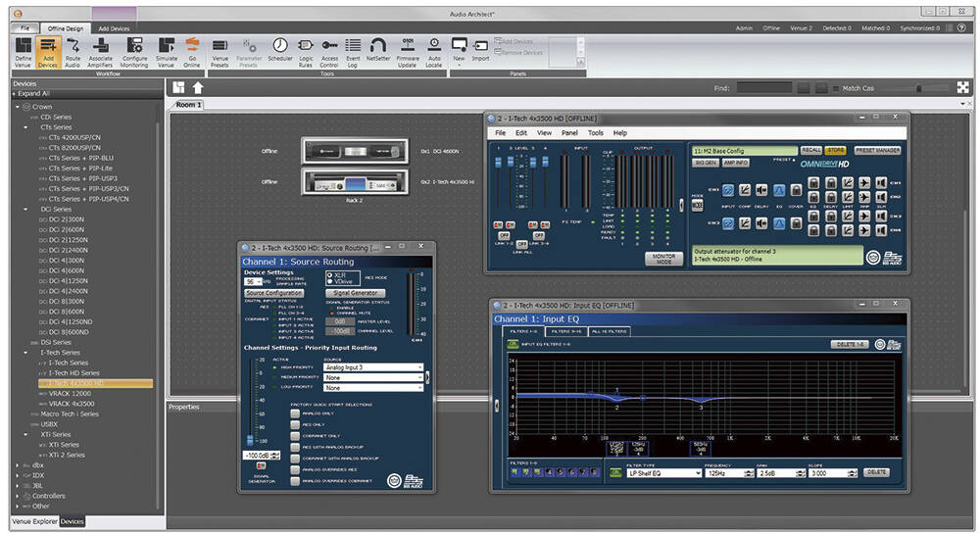Open CH1 Delay block icon
This screenshot has height=534, width=980.
[x=761, y=190]
